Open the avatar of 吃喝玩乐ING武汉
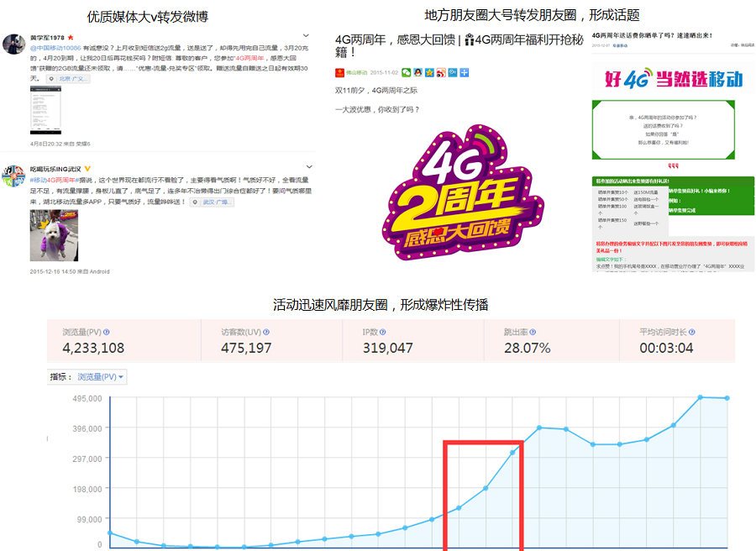756x551 pixels. coord(14,176)
